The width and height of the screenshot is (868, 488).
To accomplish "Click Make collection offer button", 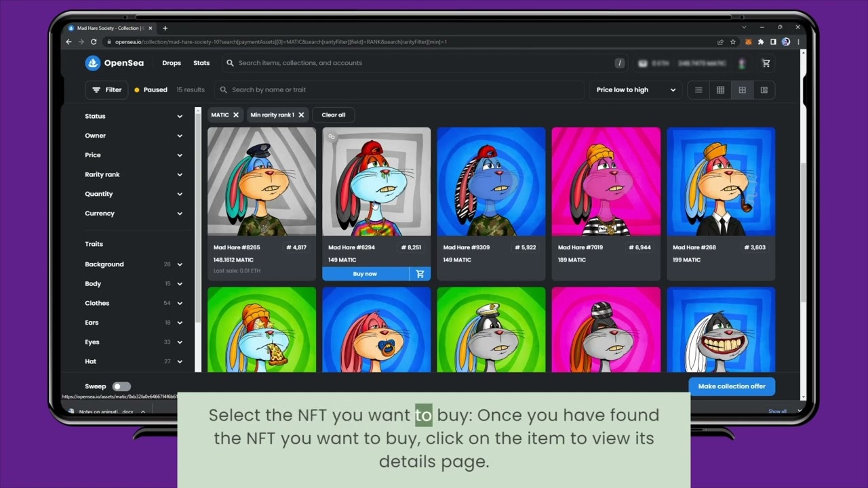I will coord(732,386).
